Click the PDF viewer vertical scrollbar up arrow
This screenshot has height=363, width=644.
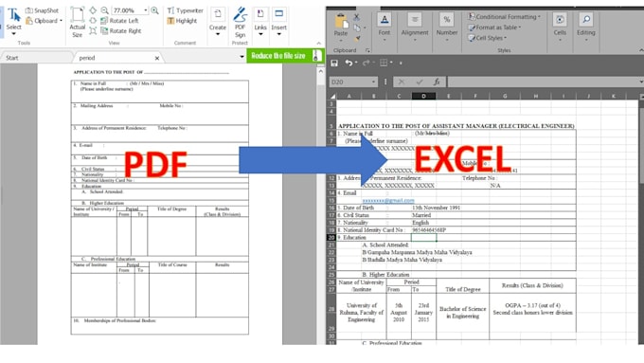tap(320, 71)
